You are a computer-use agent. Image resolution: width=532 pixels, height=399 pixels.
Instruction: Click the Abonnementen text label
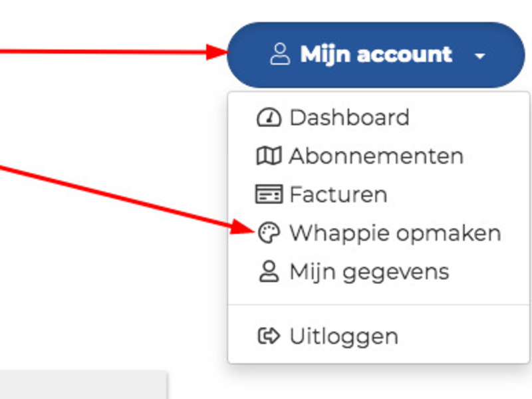click(x=376, y=156)
